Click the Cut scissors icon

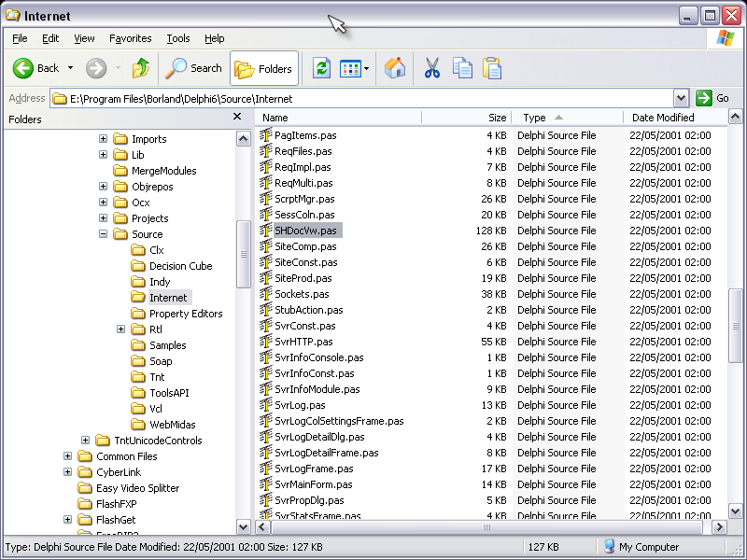coord(431,68)
